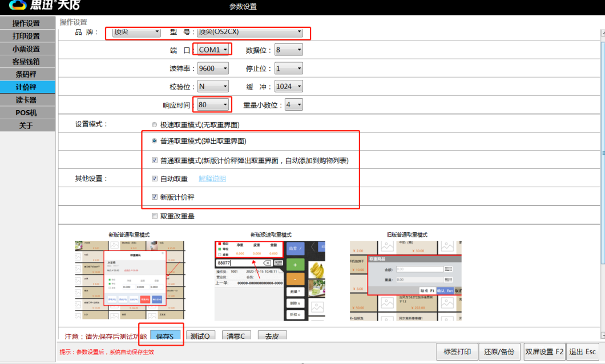Screen dimensions: 605x364
Task: Select the 计价秤 sidebar tab
Action: tap(27, 87)
